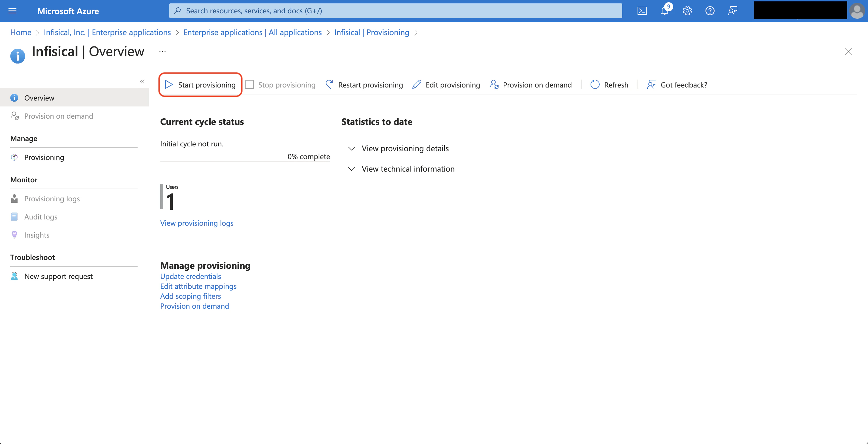Screen dimensions: 868x444
Task: Open the feedback icon in top bar
Action: (733, 11)
